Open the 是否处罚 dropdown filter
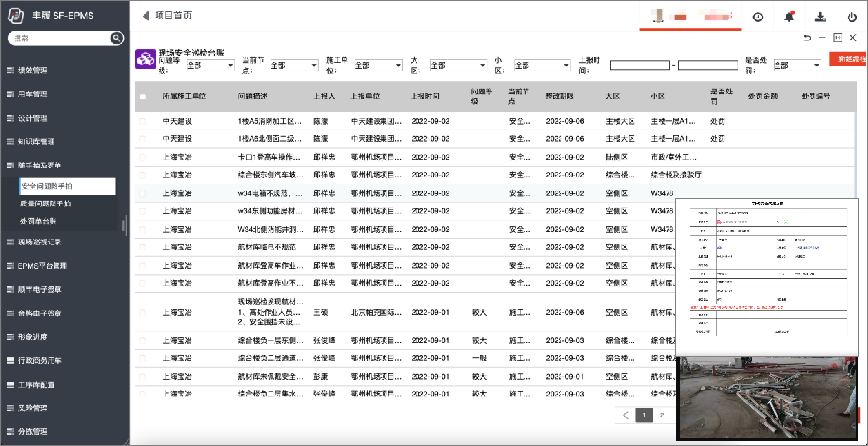 pos(795,65)
